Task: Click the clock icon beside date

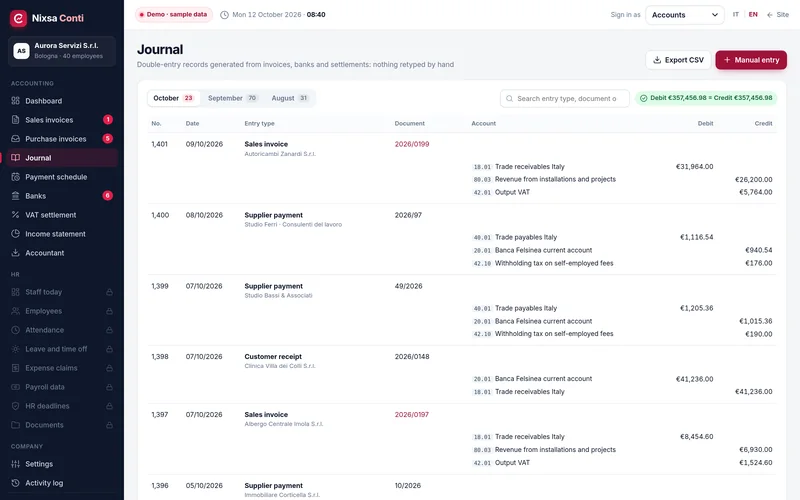Action: [x=224, y=15]
